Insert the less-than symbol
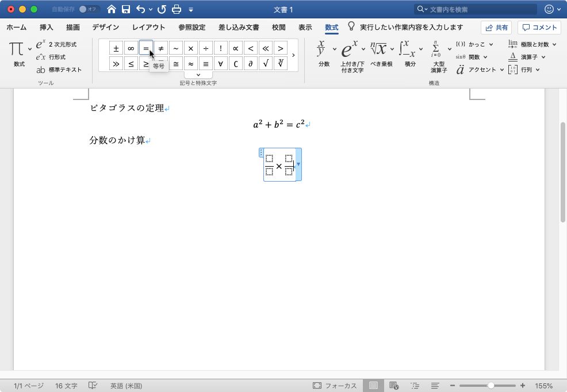This screenshot has height=392, width=567. point(251,48)
